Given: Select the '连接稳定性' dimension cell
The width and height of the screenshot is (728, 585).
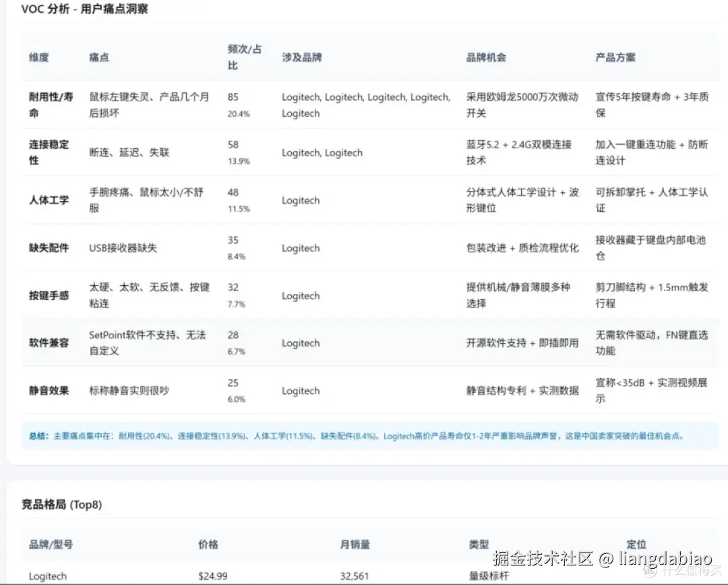Looking at the screenshot, I should 49,152.
